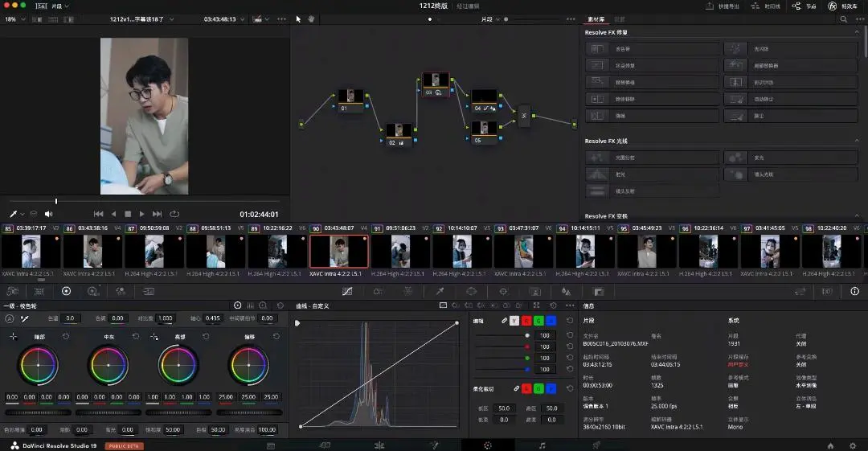
Task: Mute the viewer audio
Action: (x=49, y=214)
